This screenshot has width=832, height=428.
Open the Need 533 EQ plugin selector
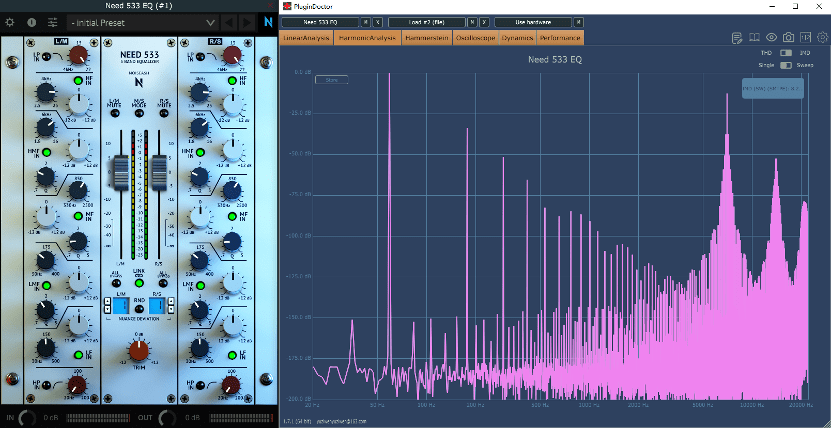tap(318, 21)
